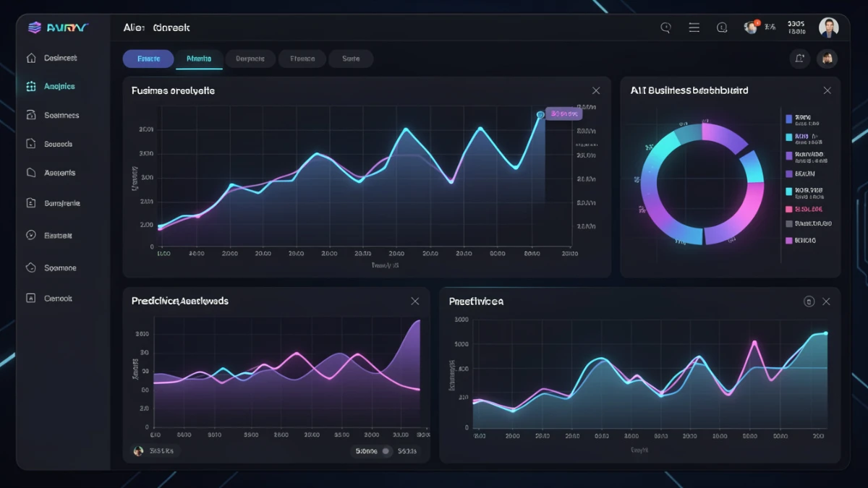
Task: Click the document icon at the bottom of the sidebar
Action: [x=30, y=297]
